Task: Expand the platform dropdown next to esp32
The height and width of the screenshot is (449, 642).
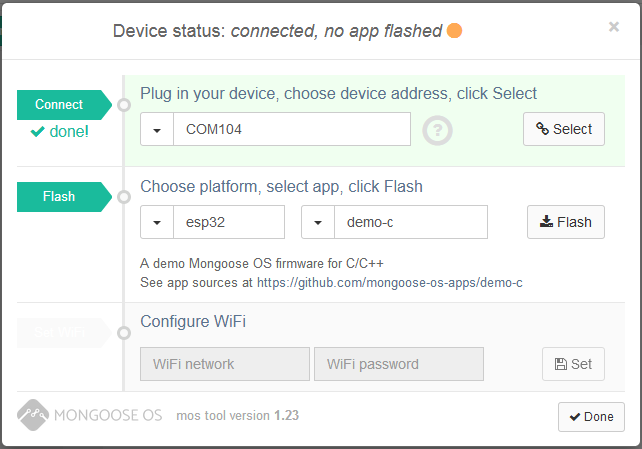Action: coord(157,222)
